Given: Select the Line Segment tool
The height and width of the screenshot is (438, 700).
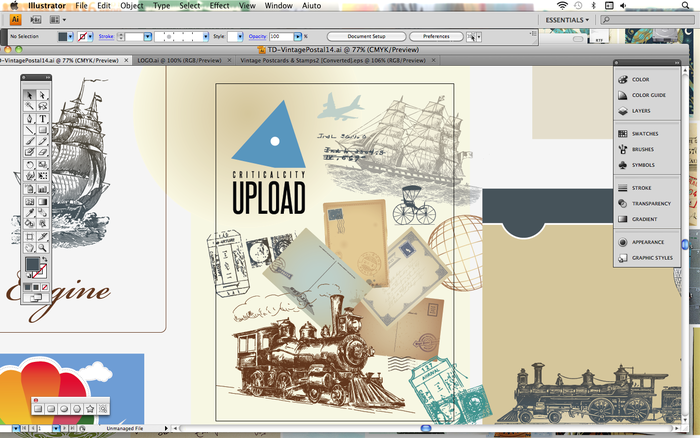Looking at the screenshot, I should pyautogui.click(x=29, y=130).
